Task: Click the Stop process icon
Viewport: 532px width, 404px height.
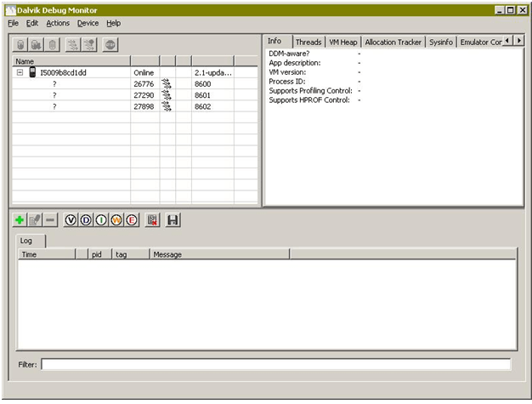Action: click(110, 44)
